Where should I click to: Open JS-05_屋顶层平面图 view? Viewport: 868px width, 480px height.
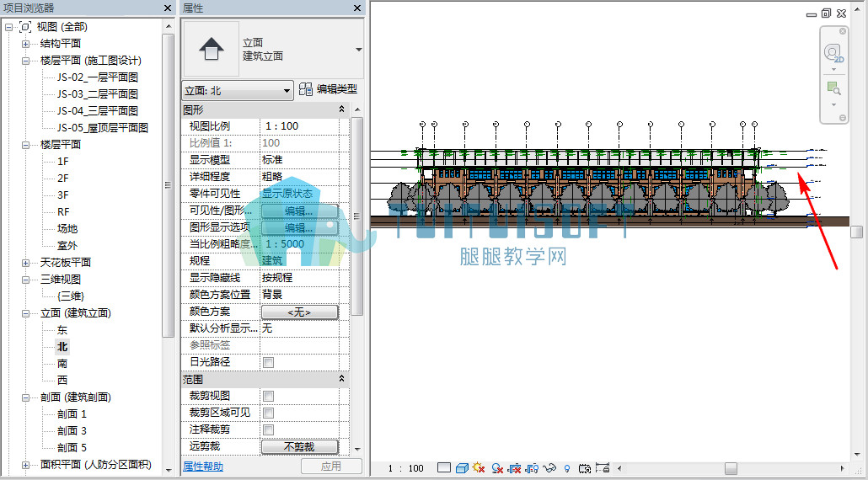pos(103,128)
